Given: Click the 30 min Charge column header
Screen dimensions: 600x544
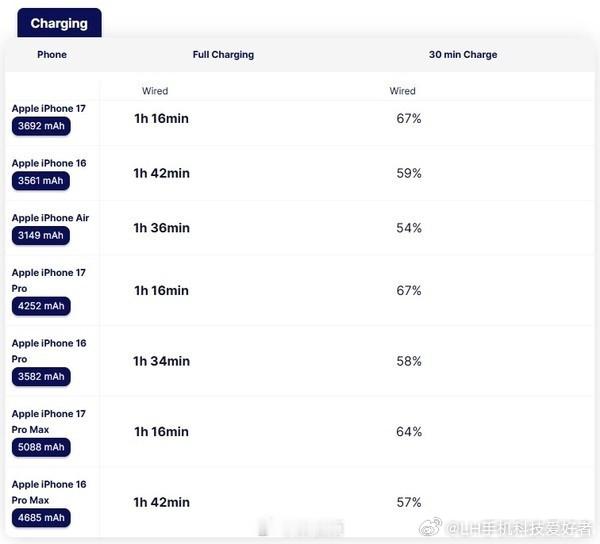Looking at the screenshot, I should (x=463, y=55).
